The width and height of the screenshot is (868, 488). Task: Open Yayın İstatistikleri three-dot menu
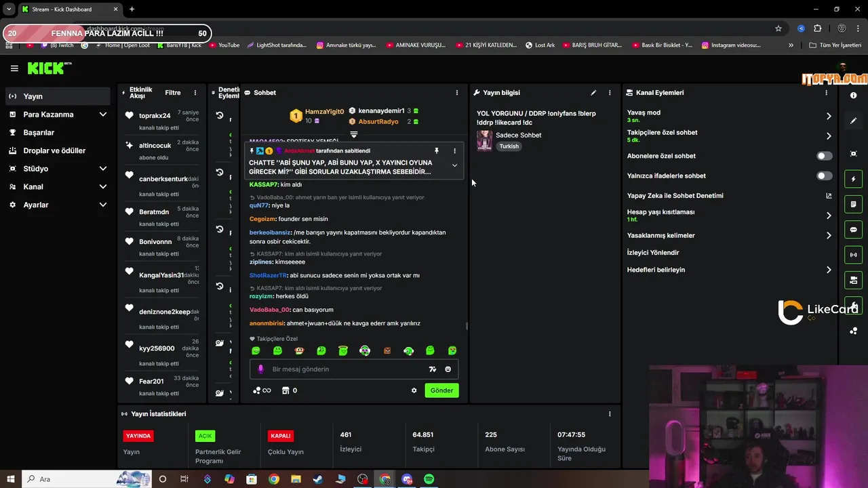click(610, 414)
